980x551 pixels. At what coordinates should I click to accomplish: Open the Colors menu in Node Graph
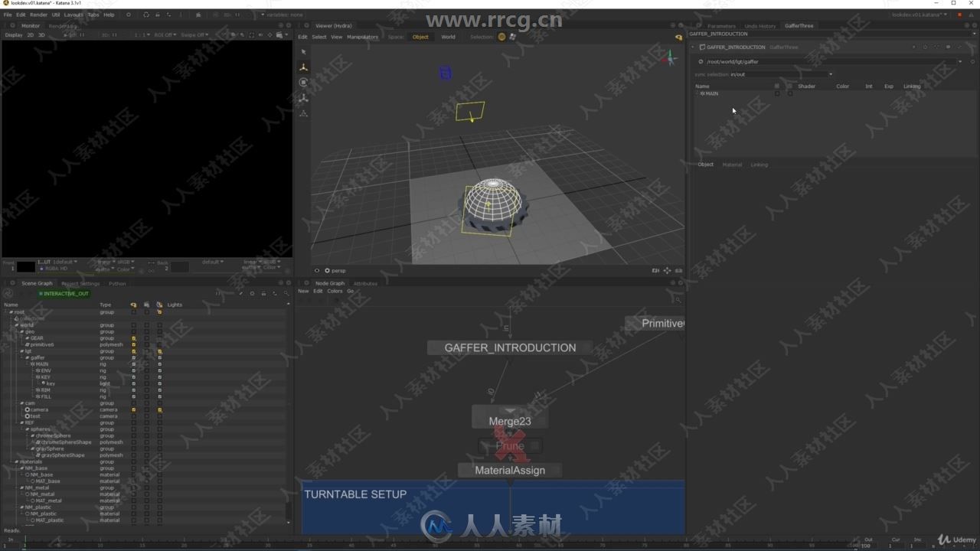(x=335, y=291)
